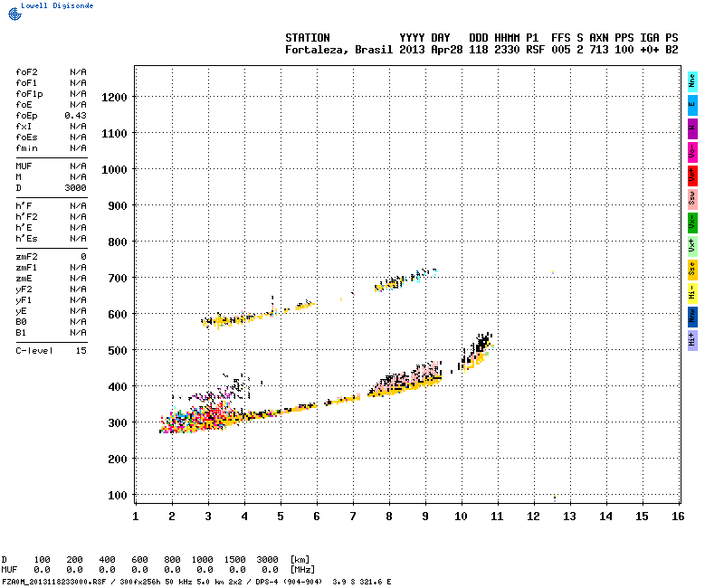Click the Fortaleza, Brasil station name
The width and height of the screenshot is (724, 588).
pyautogui.click(x=339, y=50)
